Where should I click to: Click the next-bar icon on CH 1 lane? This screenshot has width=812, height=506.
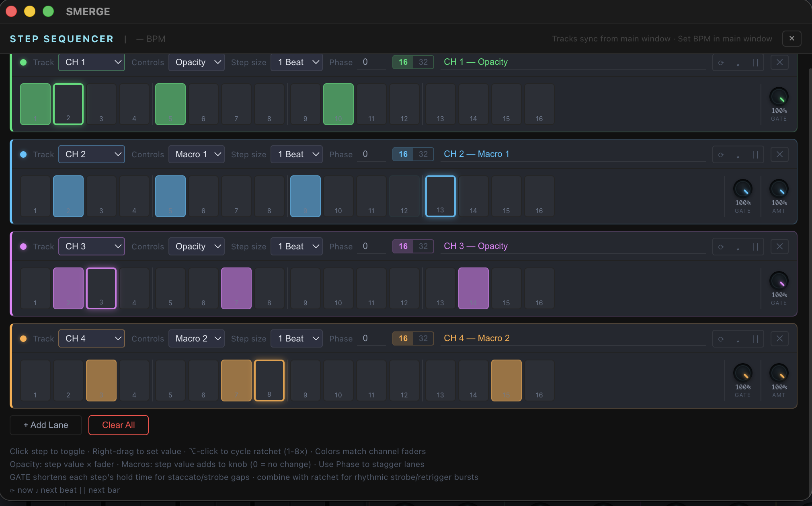[x=755, y=62]
